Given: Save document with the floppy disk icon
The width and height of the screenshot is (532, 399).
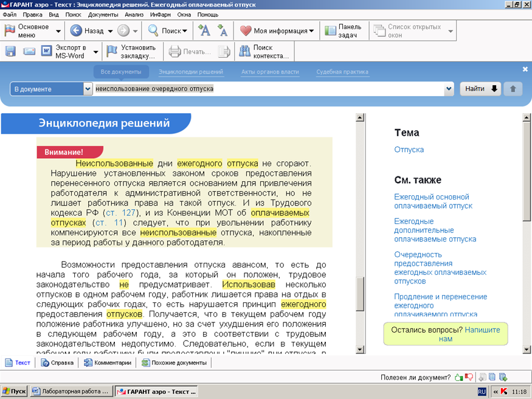Looking at the screenshot, I should [10, 51].
